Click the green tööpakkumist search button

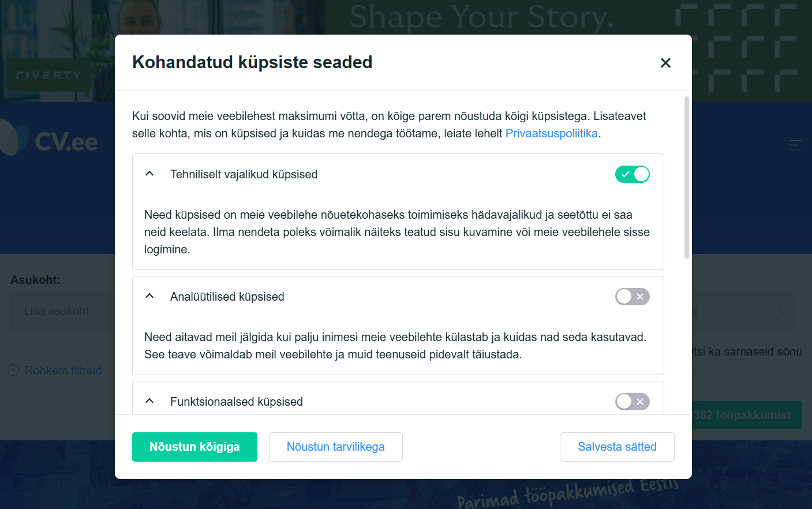(747, 415)
